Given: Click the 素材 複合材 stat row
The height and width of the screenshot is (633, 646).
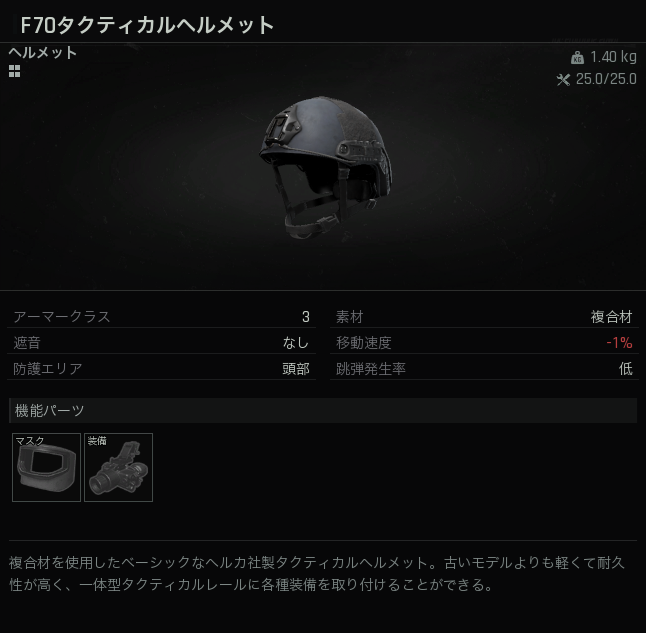Looking at the screenshot, I should click(x=484, y=316).
